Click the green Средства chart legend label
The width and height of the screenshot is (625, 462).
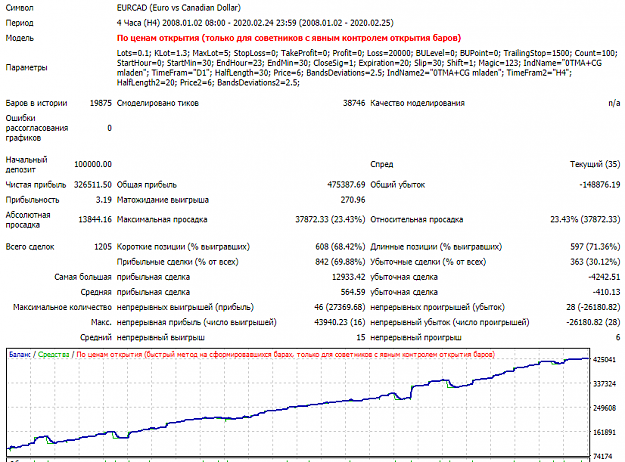coord(53,354)
